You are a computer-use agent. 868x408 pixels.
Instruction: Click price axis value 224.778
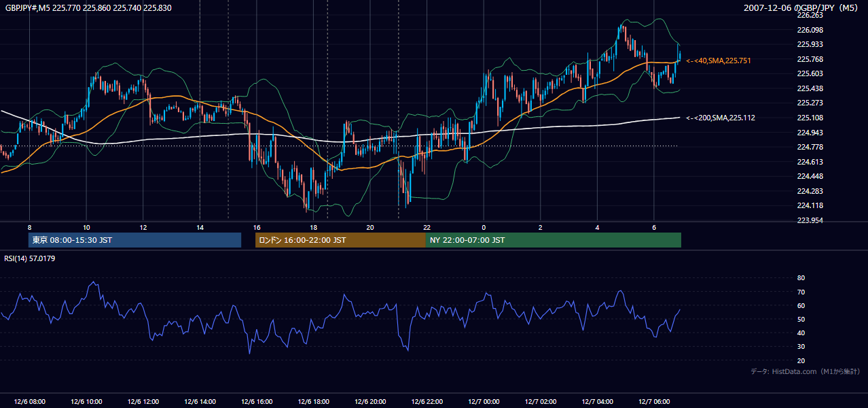pyautogui.click(x=810, y=147)
